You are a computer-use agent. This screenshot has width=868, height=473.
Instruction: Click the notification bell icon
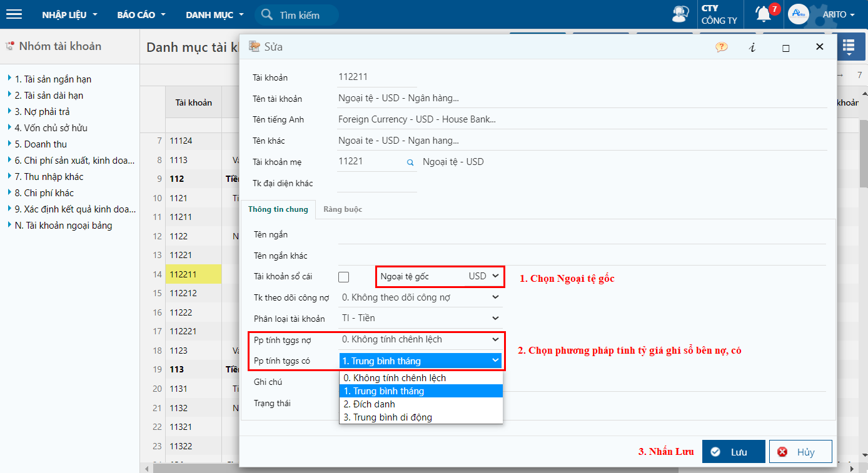[763, 14]
